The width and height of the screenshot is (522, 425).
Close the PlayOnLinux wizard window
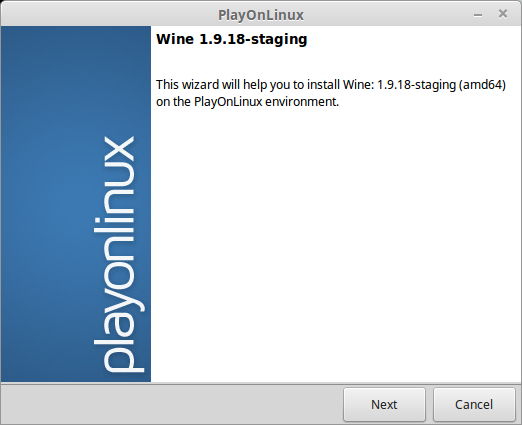[503, 14]
